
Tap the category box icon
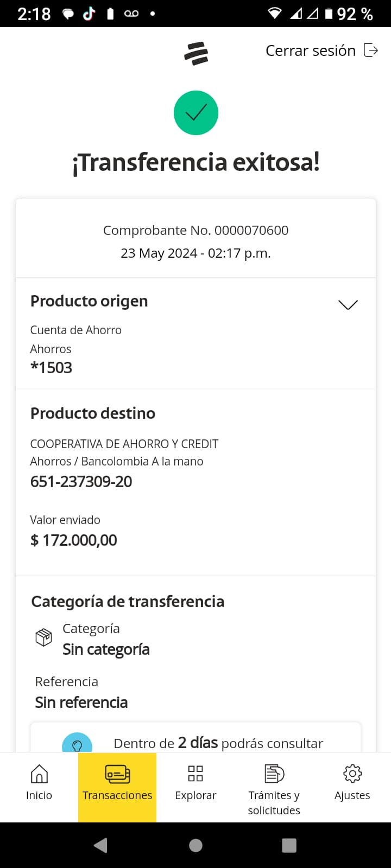pyautogui.click(x=43, y=637)
